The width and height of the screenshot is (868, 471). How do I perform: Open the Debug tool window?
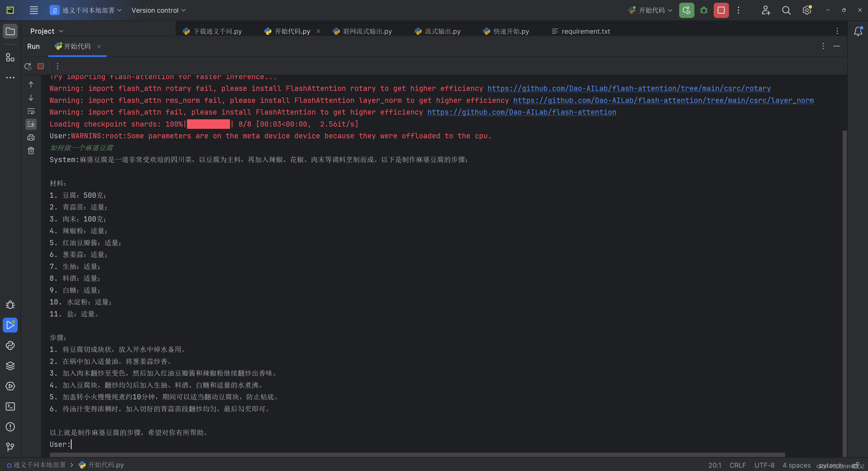pyautogui.click(x=10, y=305)
